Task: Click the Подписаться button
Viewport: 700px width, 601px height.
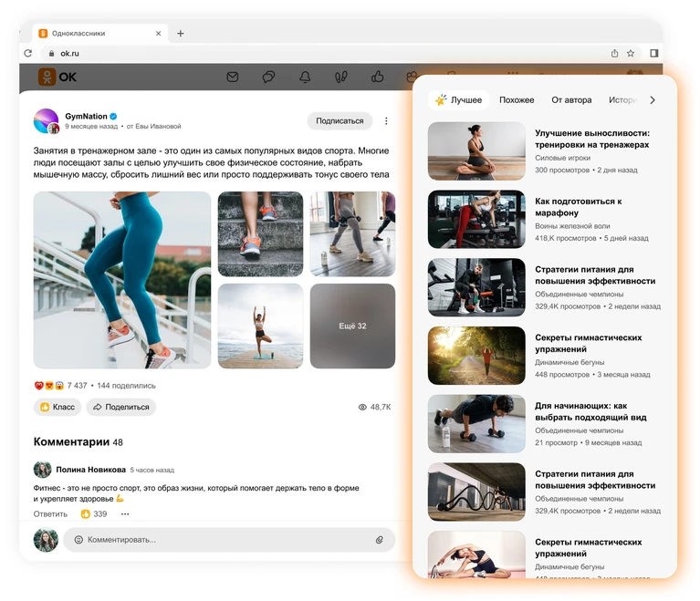Action: point(340,121)
